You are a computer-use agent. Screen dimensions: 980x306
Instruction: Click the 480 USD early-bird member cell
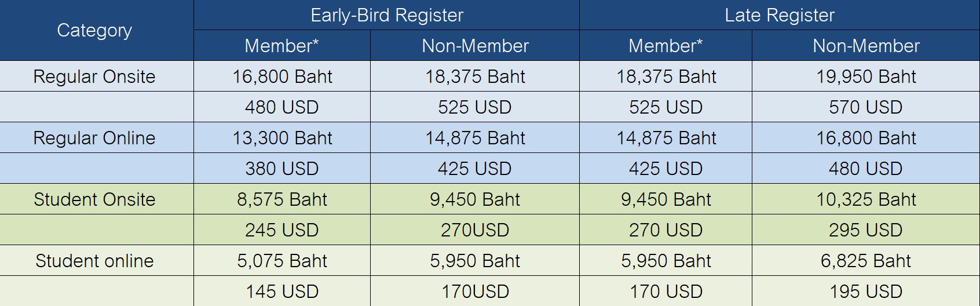coord(282,107)
